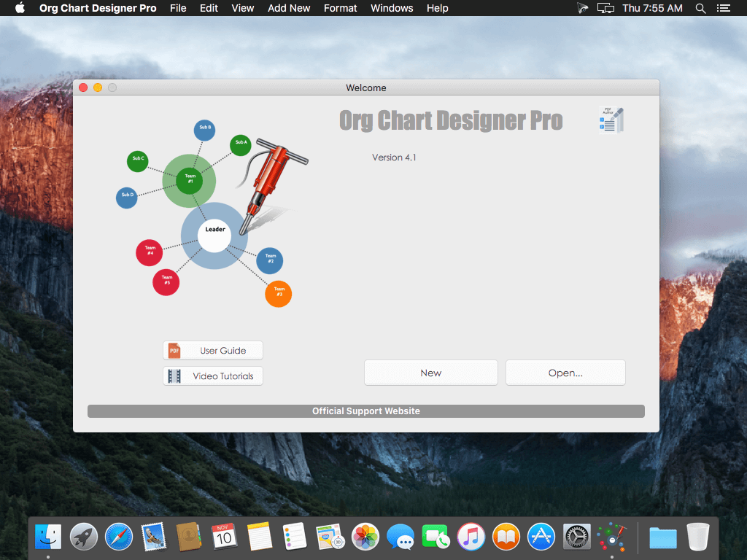Open Notes from the dock
Viewport: 747px width, 560px height.
click(259, 536)
